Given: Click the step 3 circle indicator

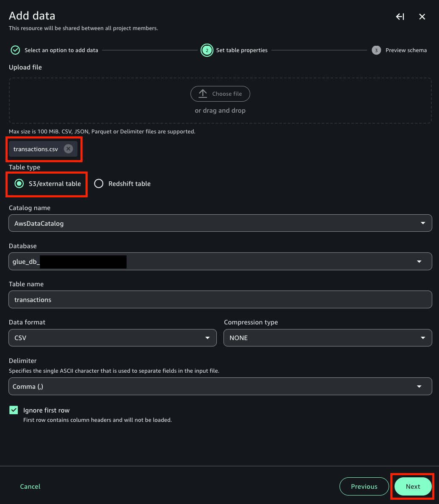Looking at the screenshot, I should (376, 50).
